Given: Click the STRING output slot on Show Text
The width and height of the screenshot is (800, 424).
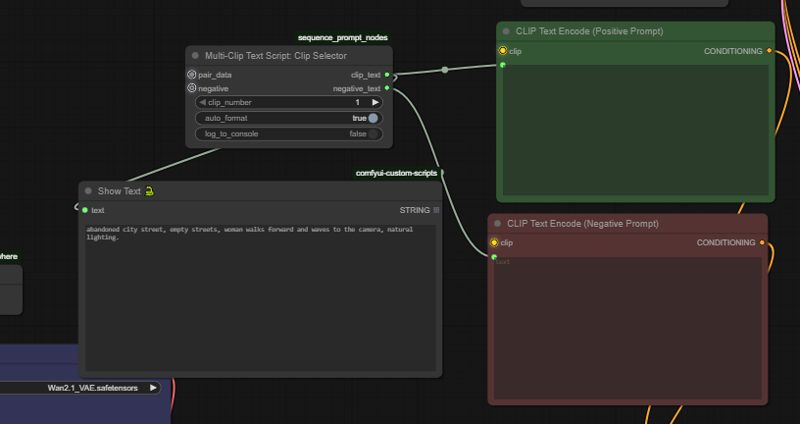Looking at the screenshot, I should click(x=435, y=210).
